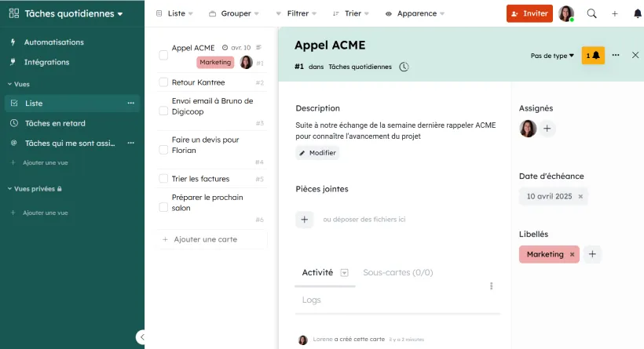644x349 pixels.
Task: Click the workspace grid icon beside Tâches quotidiennes
Action: (14, 13)
